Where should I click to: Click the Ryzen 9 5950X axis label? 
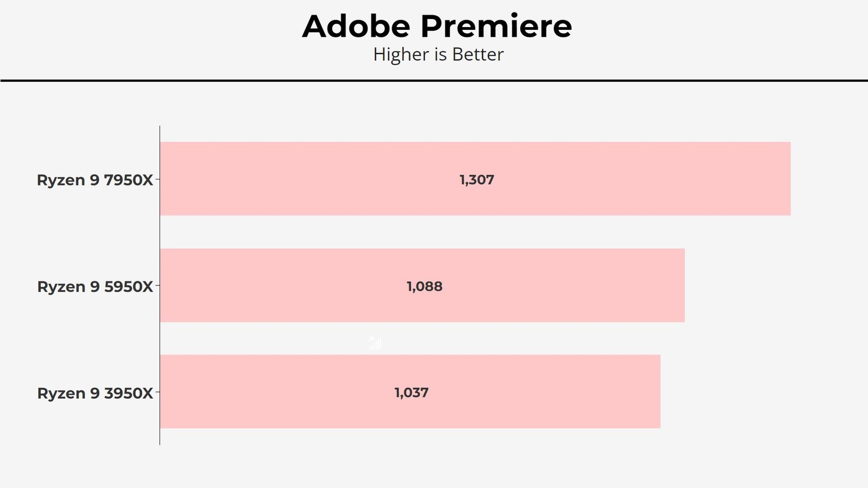click(x=95, y=286)
